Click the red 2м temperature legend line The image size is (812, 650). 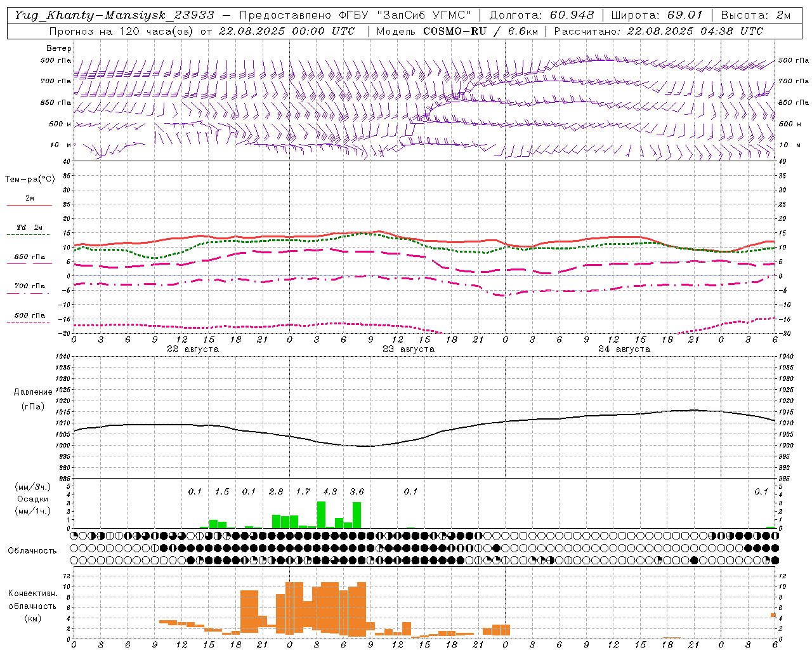point(29,205)
